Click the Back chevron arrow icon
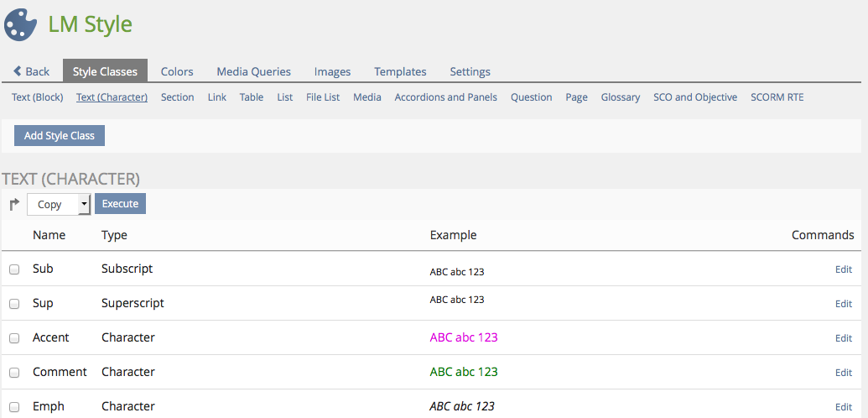The width and height of the screenshot is (868, 418). pyautogui.click(x=18, y=71)
